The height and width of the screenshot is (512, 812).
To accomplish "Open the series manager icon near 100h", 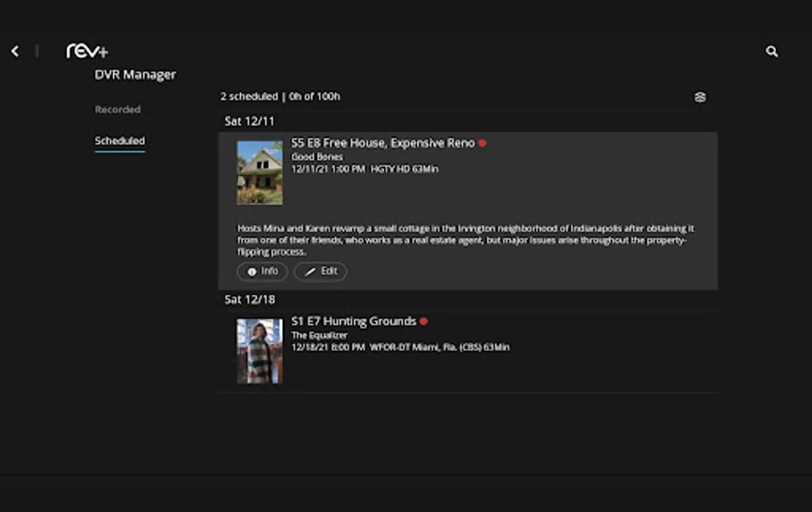I will click(700, 97).
